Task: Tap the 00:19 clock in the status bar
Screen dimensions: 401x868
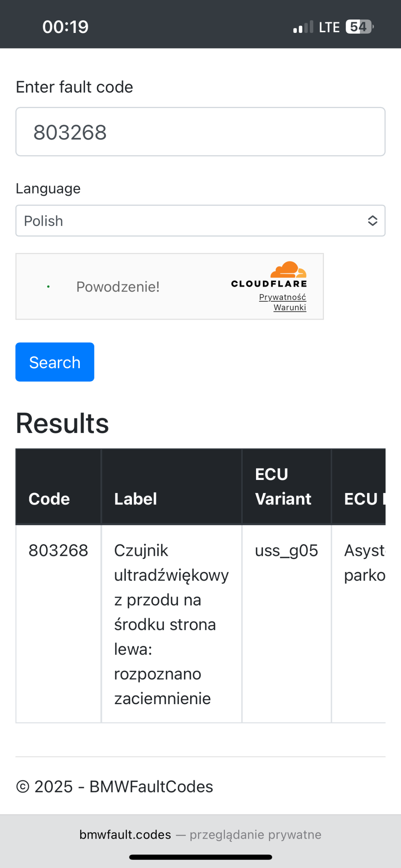Action: click(x=65, y=27)
